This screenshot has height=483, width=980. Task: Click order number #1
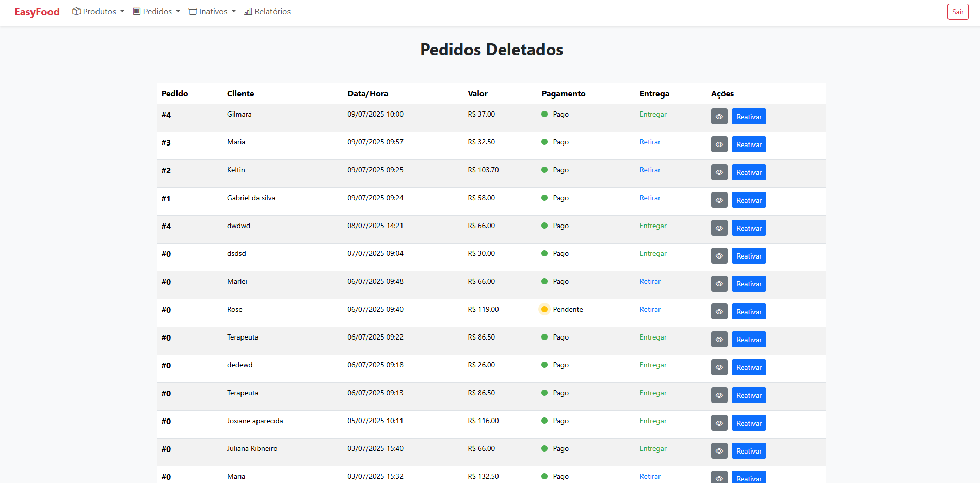click(x=166, y=198)
